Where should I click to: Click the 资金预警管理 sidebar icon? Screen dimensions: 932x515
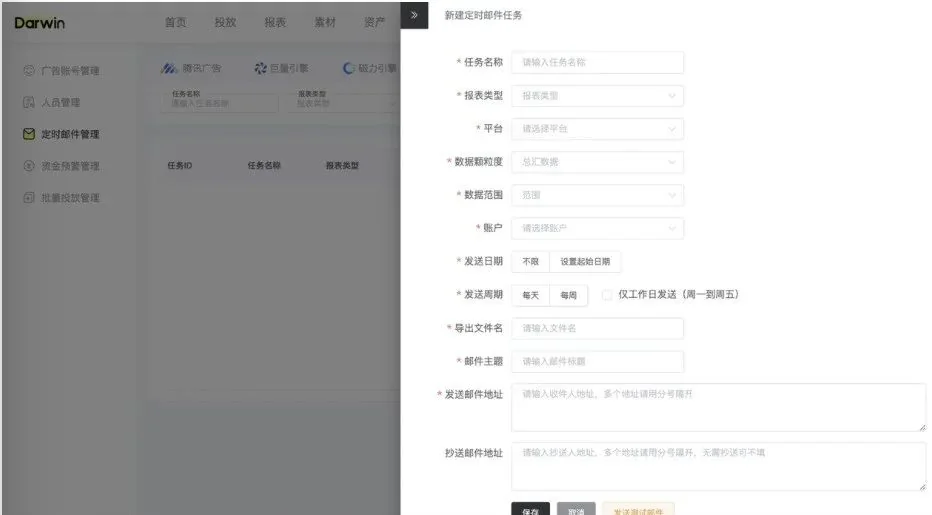click(x=29, y=166)
